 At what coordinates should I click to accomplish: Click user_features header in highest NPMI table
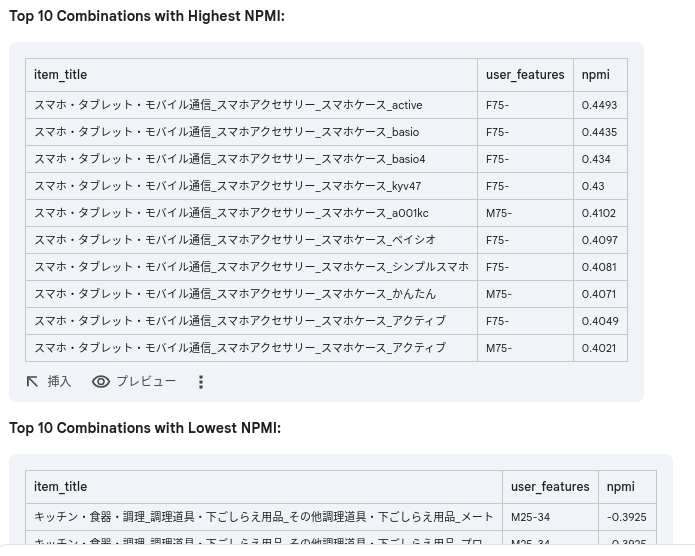525,75
